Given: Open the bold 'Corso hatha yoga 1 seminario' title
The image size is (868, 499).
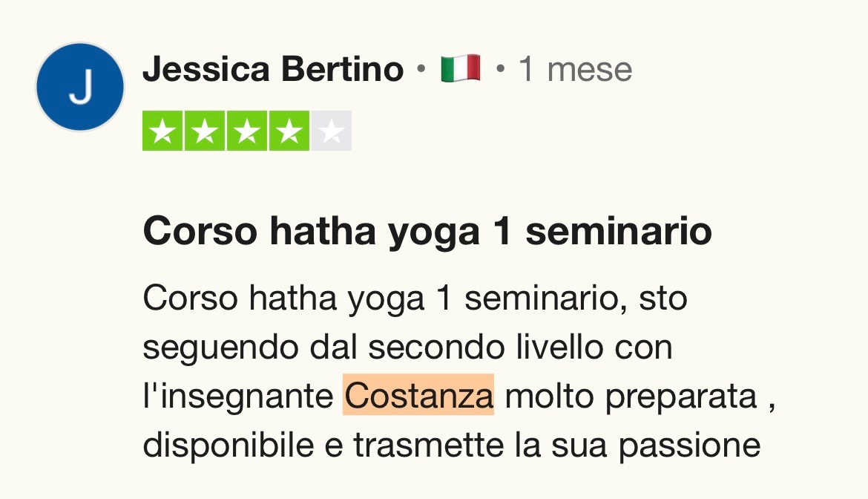Looking at the screenshot, I should (x=427, y=232).
